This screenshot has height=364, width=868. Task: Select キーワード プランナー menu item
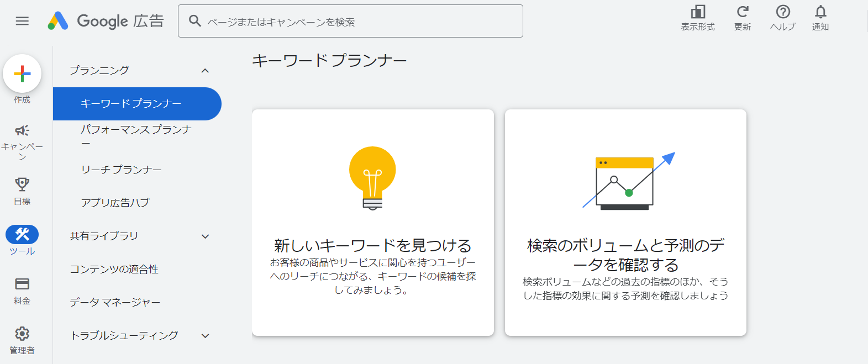coord(137,104)
